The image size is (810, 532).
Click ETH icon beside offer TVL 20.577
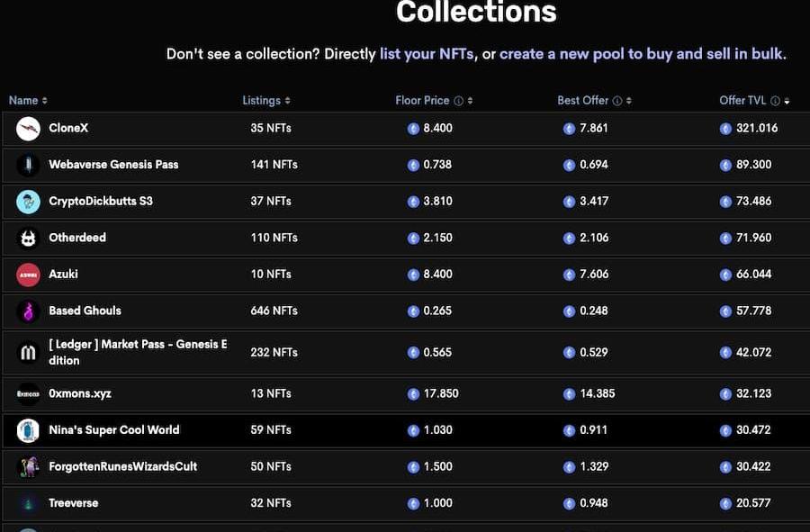coord(725,503)
